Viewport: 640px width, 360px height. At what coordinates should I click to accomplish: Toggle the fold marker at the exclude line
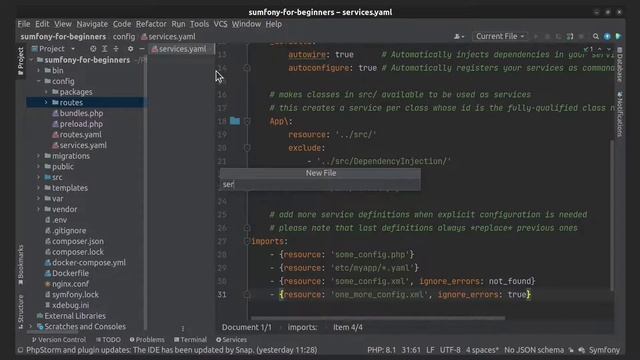coord(247,148)
